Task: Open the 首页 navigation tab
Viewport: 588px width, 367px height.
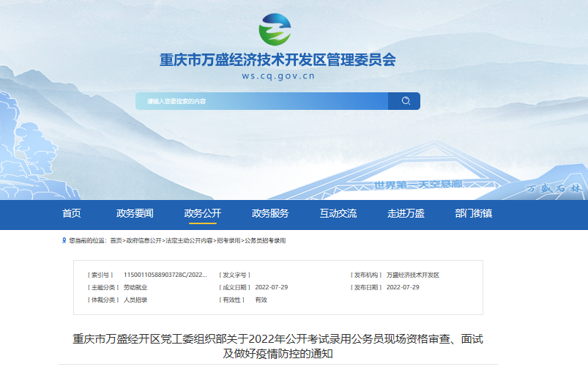Action: [72, 213]
